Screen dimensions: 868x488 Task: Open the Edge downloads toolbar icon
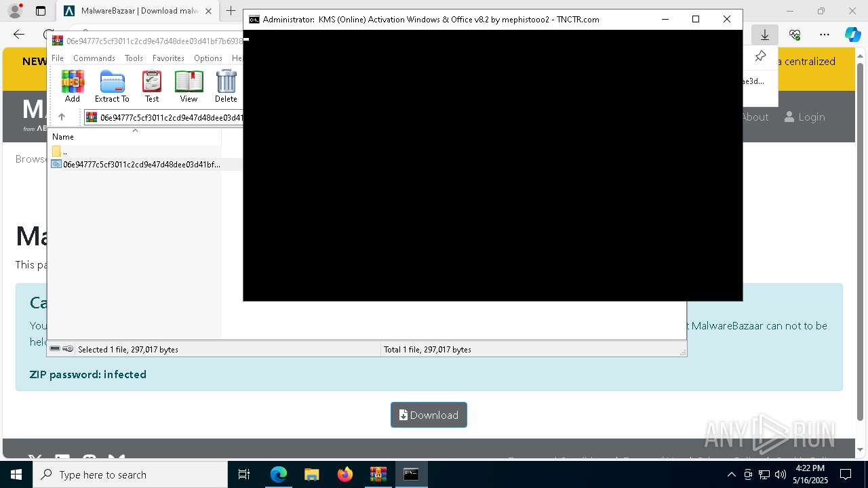(x=765, y=35)
